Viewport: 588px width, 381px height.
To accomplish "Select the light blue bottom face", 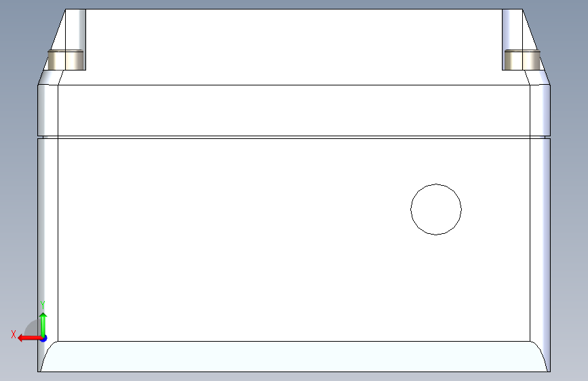I will [292, 357].
